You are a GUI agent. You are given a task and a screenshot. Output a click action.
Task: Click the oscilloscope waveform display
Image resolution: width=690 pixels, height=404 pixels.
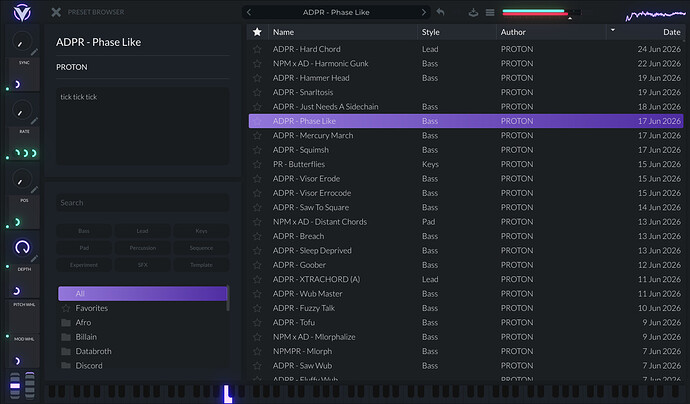point(656,15)
